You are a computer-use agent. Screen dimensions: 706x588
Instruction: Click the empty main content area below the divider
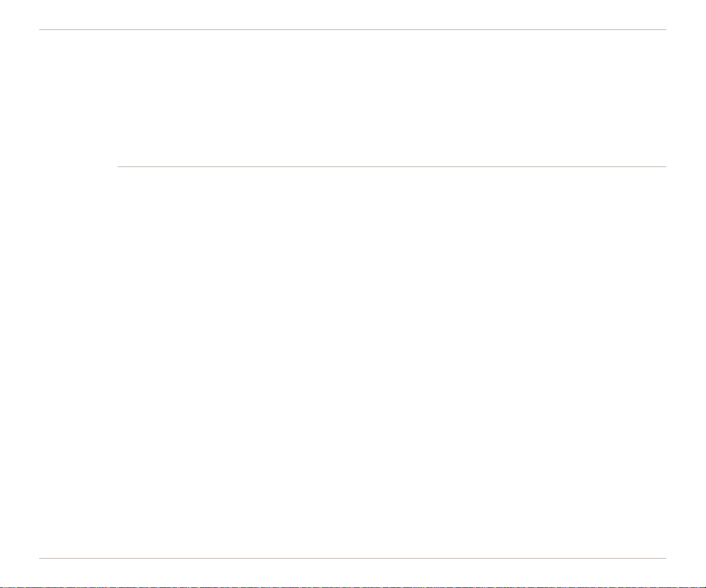(x=392, y=362)
